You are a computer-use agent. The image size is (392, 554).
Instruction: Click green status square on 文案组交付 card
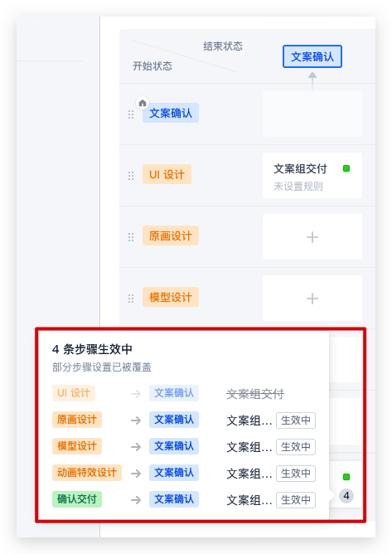tap(346, 168)
